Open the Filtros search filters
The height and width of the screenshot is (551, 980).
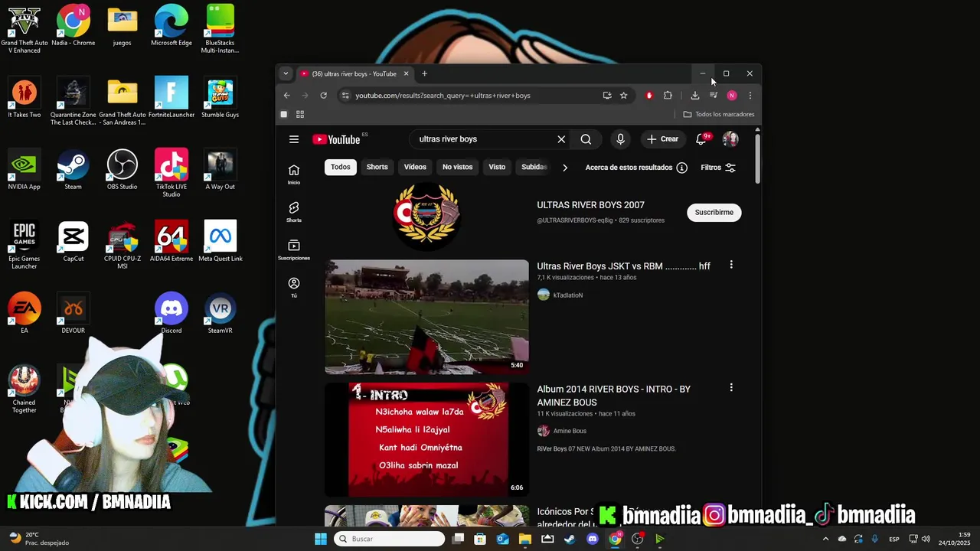[718, 168]
